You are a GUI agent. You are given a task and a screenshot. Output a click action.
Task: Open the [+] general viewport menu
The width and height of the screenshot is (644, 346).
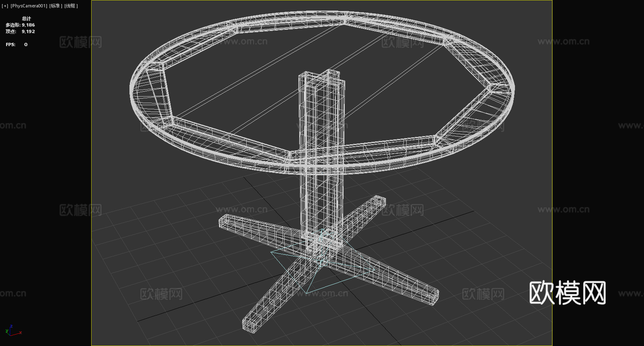coord(5,6)
